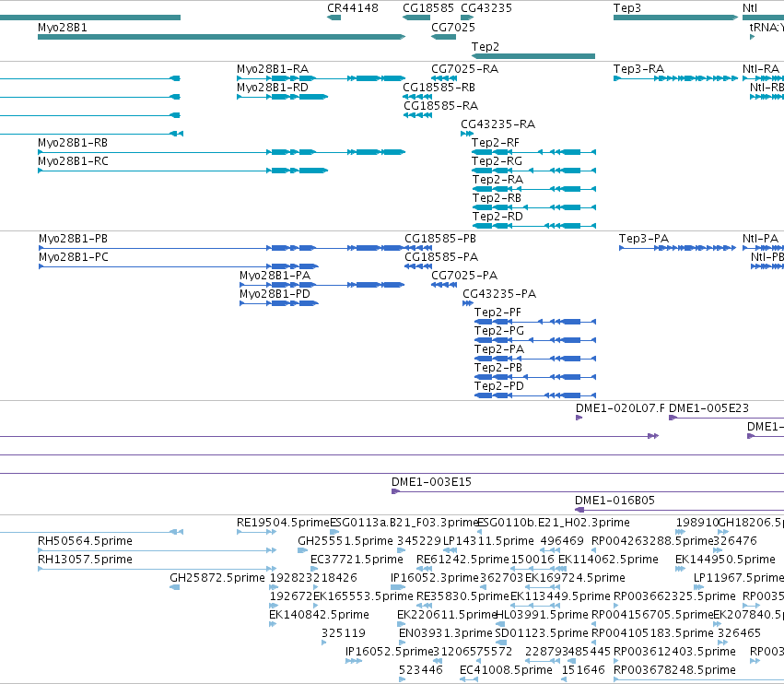Screen dimensions: 784x684
Task: Select the EC37721.5prime EST
Action: (314, 569)
